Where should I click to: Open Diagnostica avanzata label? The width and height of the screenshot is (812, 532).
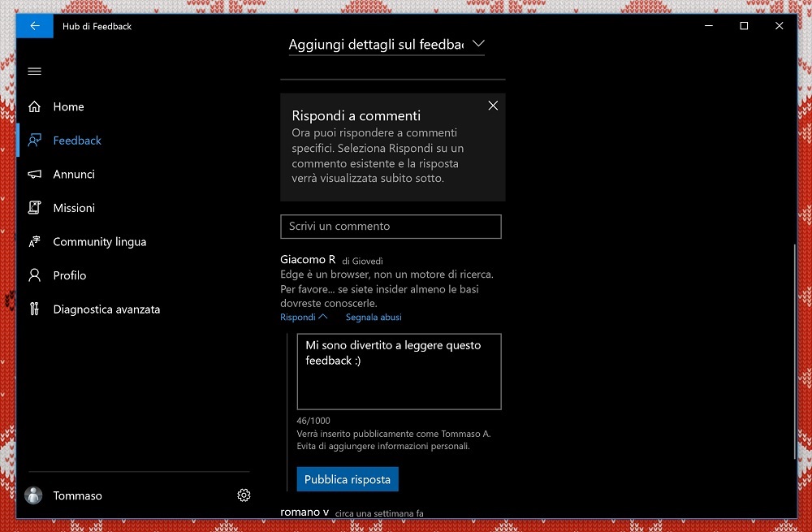[x=106, y=309]
